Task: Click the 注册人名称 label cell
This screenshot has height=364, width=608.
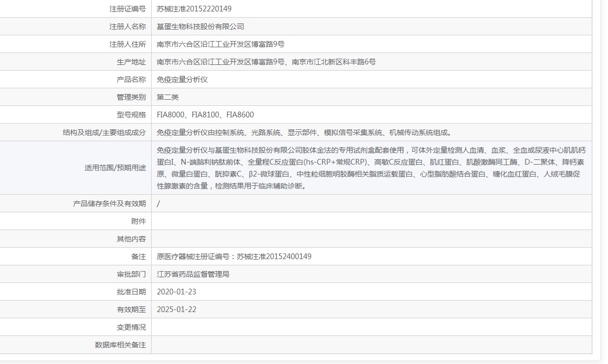Action: coord(128,27)
